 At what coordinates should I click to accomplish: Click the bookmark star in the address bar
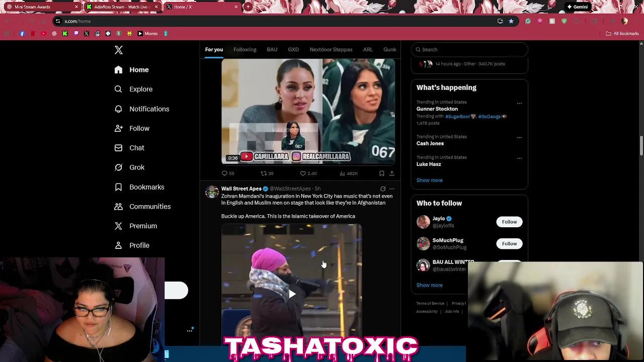pyautogui.click(x=511, y=21)
